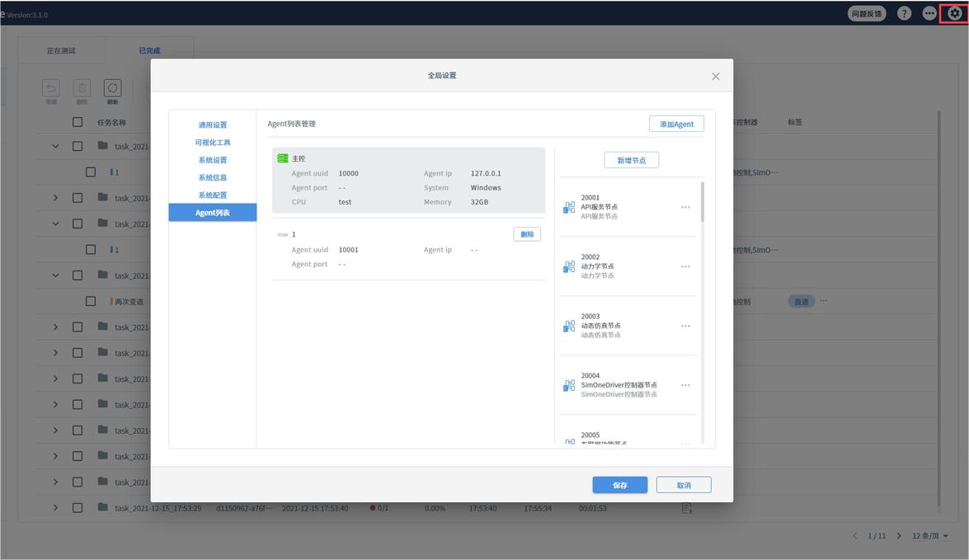Click the 刷新 refresh toolbar icon

(x=112, y=87)
